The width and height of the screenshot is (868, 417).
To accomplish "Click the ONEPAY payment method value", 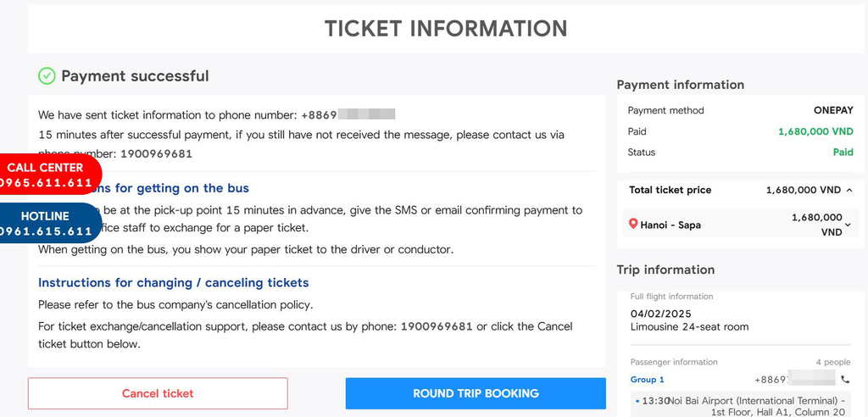I will click(x=832, y=110).
